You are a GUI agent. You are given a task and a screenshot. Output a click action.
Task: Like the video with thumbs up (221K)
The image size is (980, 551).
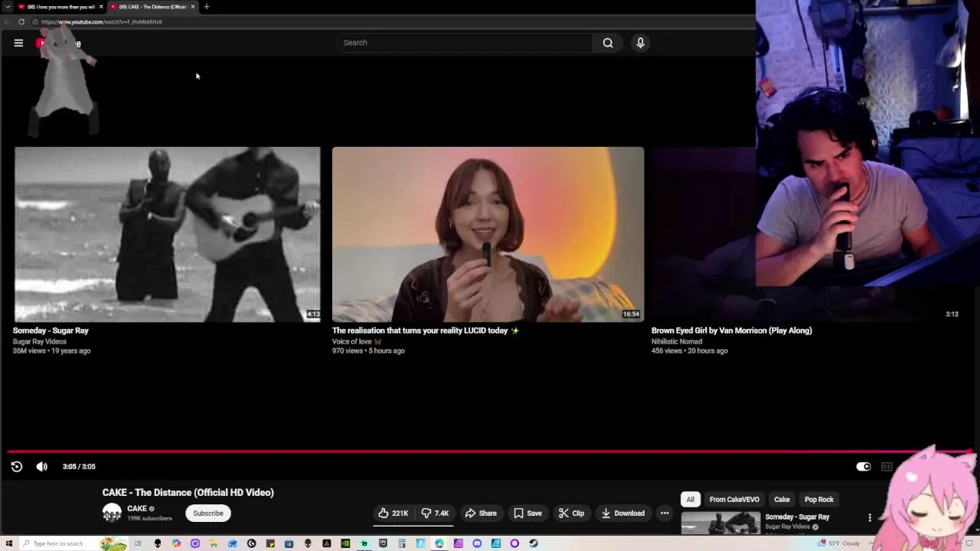394,514
